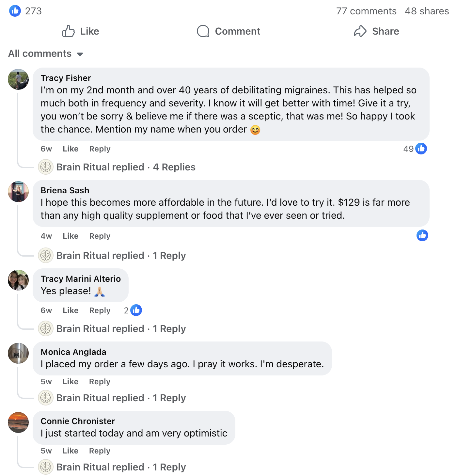Select the Like thumb icon in action bar
Image resolution: width=457 pixels, height=476 pixels.
69,31
